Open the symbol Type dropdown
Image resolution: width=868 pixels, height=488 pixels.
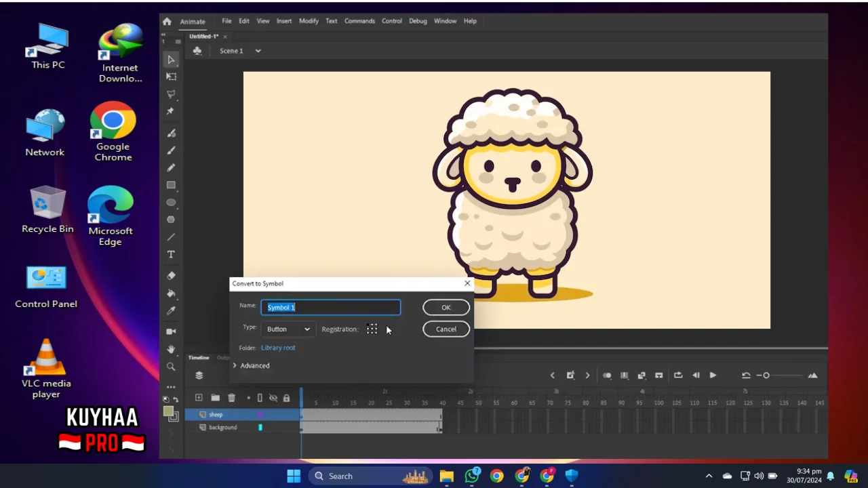coord(288,329)
